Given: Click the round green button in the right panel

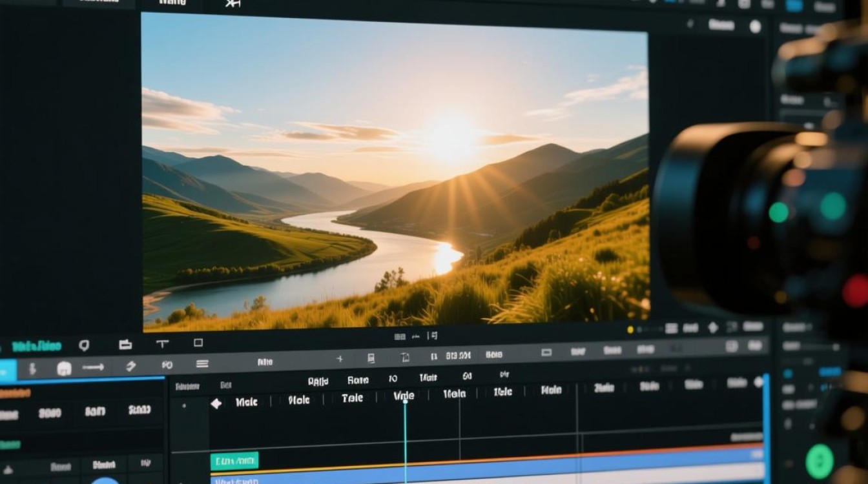Looking at the screenshot, I should [x=820, y=461].
